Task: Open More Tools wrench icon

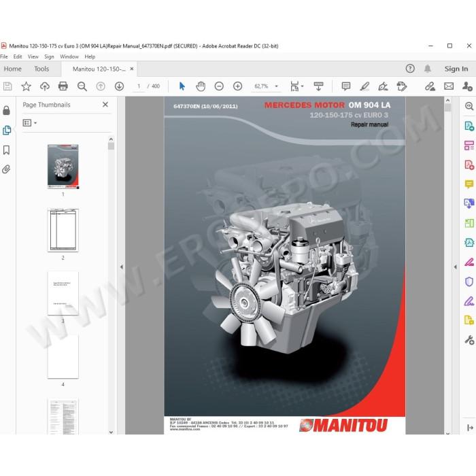Action: point(469,340)
